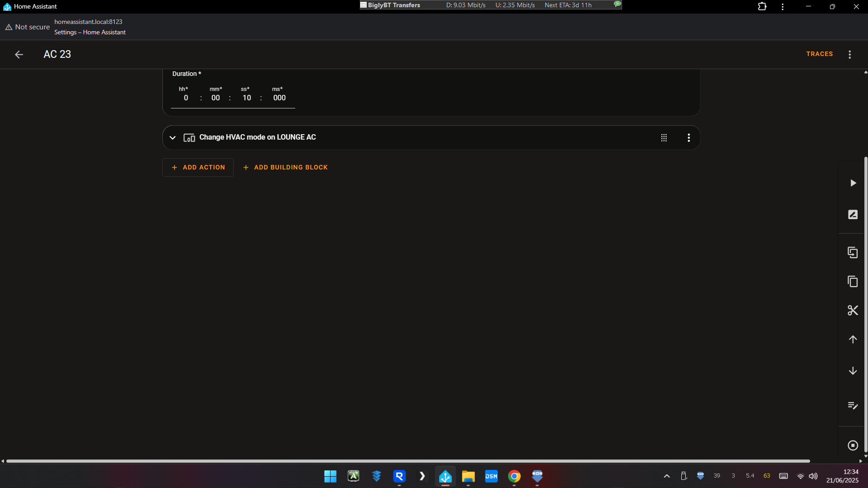Click the ADD ACTION button

coord(198,167)
